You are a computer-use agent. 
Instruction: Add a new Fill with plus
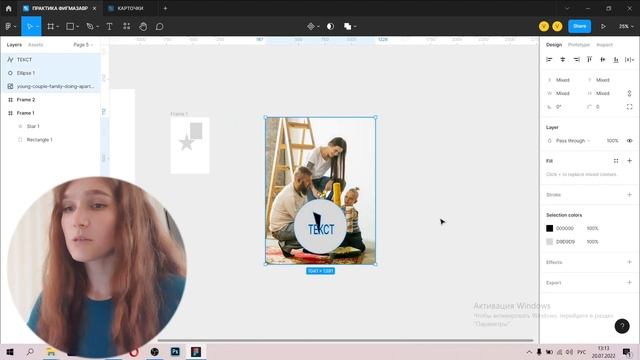[x=629, y=161]
